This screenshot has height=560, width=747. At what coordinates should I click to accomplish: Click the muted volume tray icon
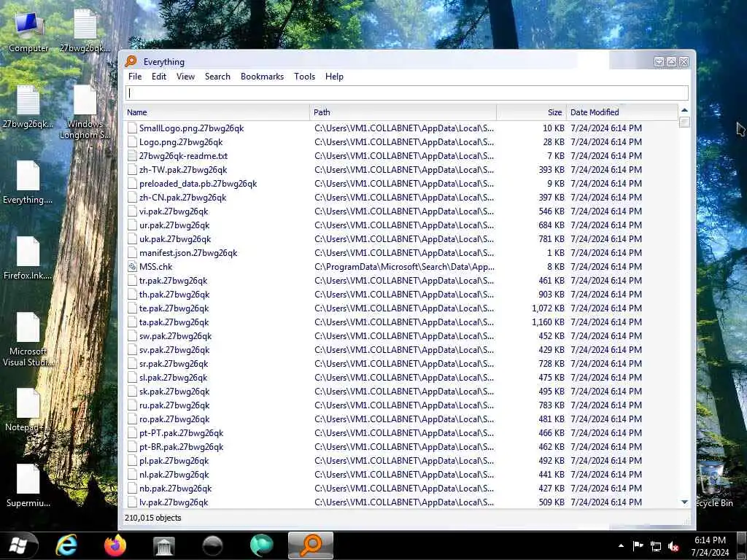click(673, 546)
